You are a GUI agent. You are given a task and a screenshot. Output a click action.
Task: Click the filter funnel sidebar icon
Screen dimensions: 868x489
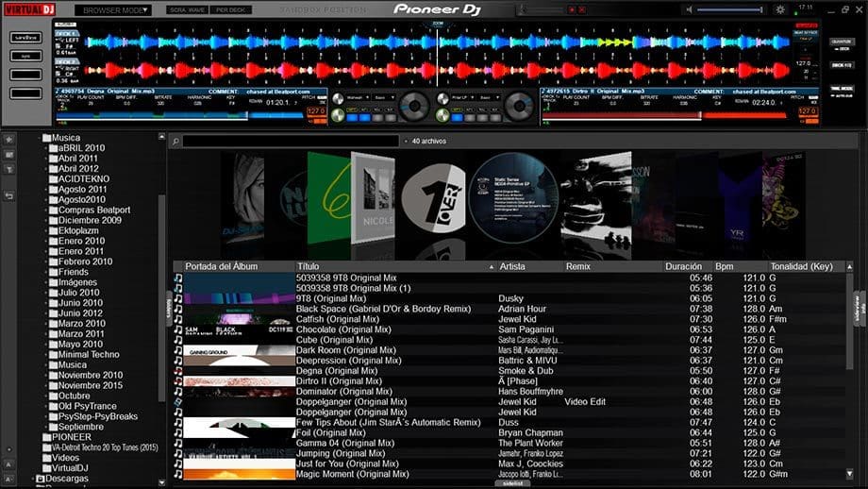tap(8, 170)
